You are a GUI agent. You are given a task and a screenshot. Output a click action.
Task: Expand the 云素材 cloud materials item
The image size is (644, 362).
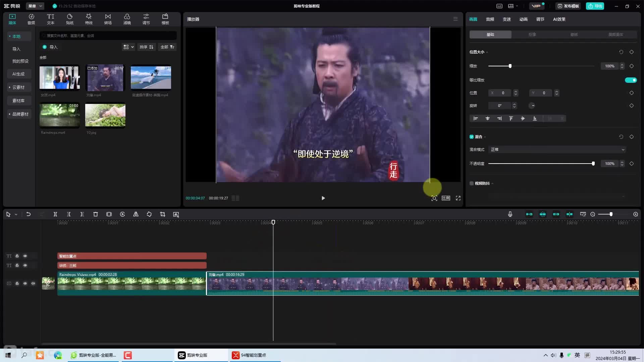pyautogui.click(x=18, y=87)
